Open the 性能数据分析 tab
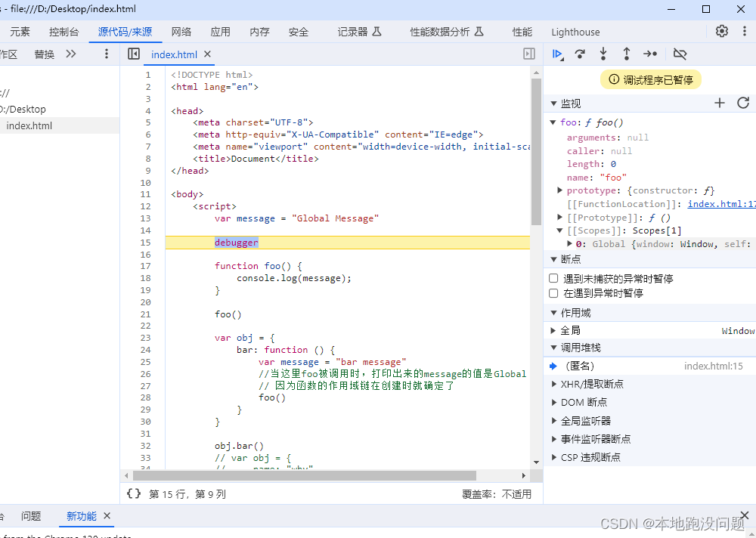The image size is (756, 538). 447,32
